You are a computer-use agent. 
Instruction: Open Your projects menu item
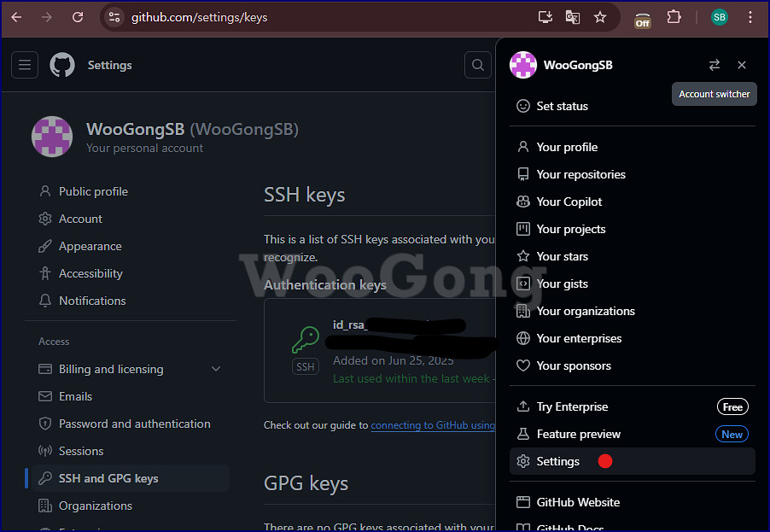633,229
